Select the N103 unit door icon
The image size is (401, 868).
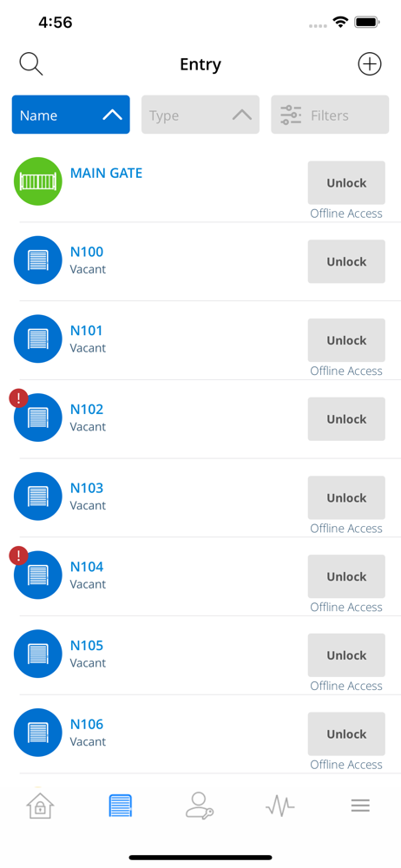[37, 496]
